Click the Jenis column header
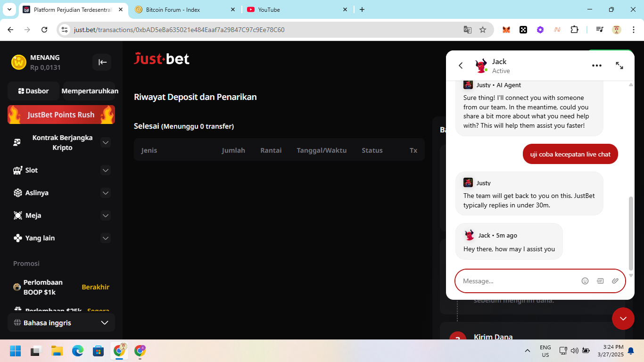 tap(149, 150)
